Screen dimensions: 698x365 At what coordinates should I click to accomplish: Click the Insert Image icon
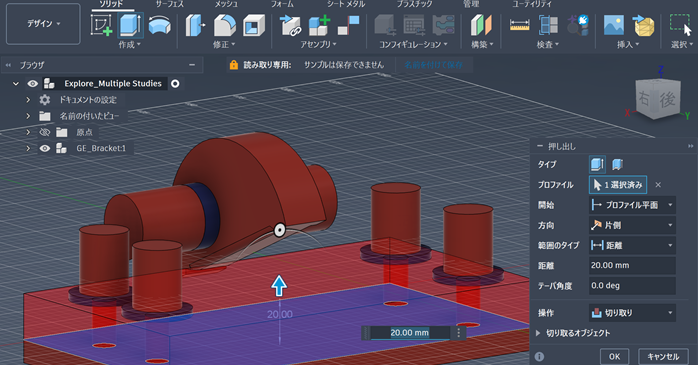tap(614, 25)
